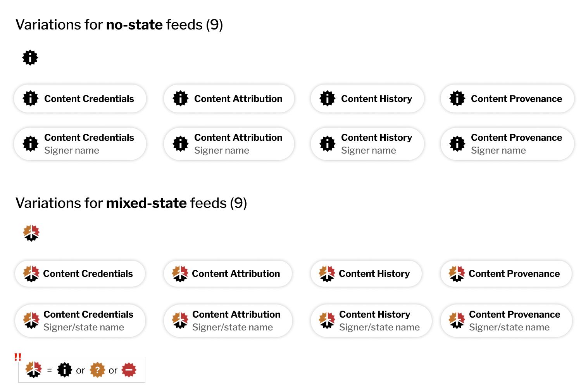
Task: Select the mixed-state Content Credentials pill
Action: [x=80, y=274]
